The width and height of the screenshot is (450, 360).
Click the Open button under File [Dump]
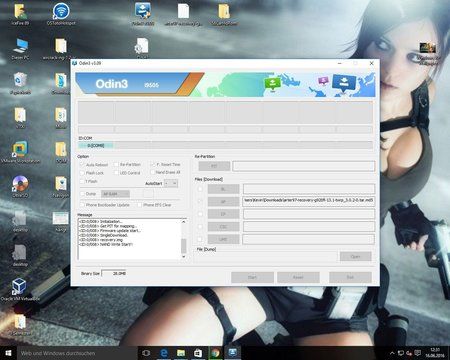pyautogui.click(x=355, y=256)
